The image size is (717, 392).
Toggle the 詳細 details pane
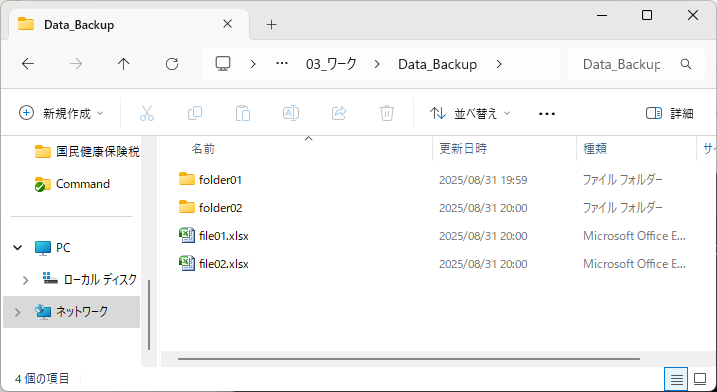670,113
